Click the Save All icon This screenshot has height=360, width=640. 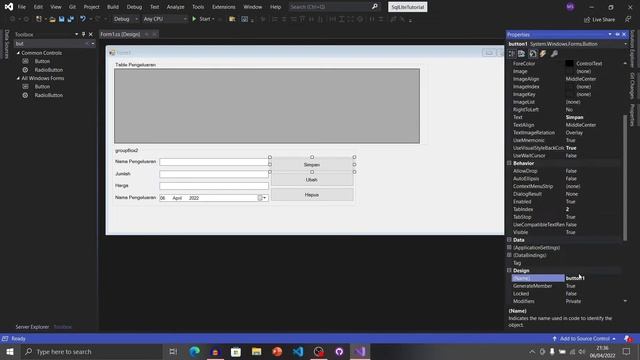[x=71, y=19]
